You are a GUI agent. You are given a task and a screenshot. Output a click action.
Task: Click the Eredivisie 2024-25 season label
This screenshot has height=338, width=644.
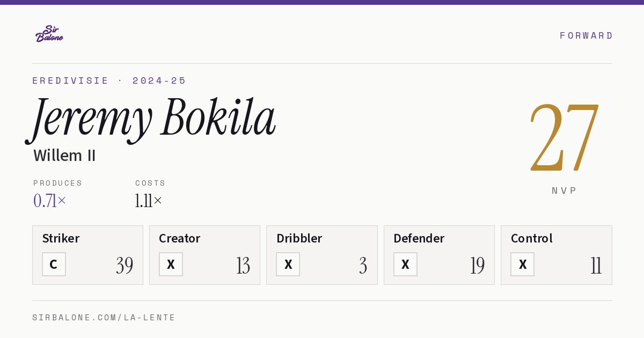tap(109, 80)
